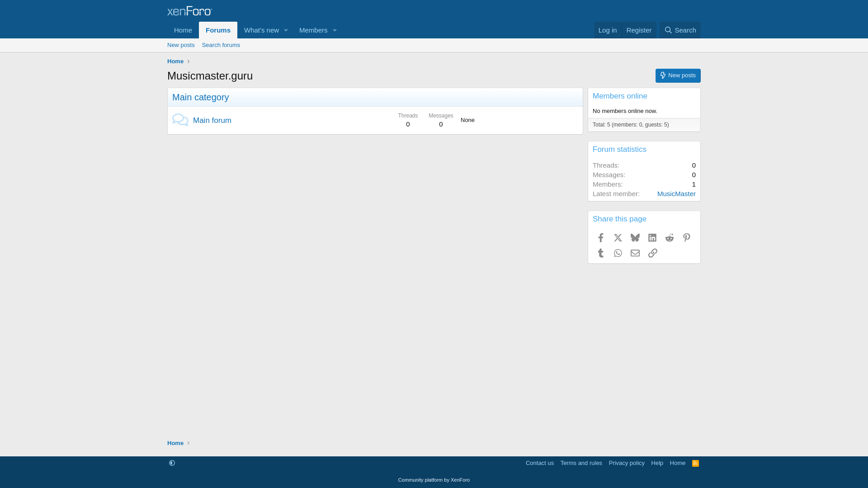Share page on Facebook icon
Viewport: 868px width, 488px height.
[x=601, y=238]
